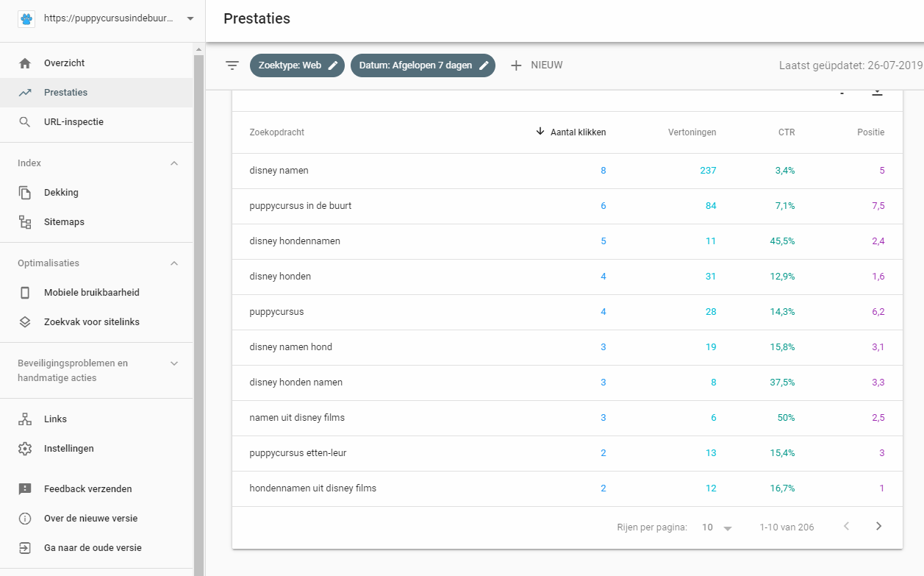
Task: Collapse the Index section
Action: click(x=174, y=163)
